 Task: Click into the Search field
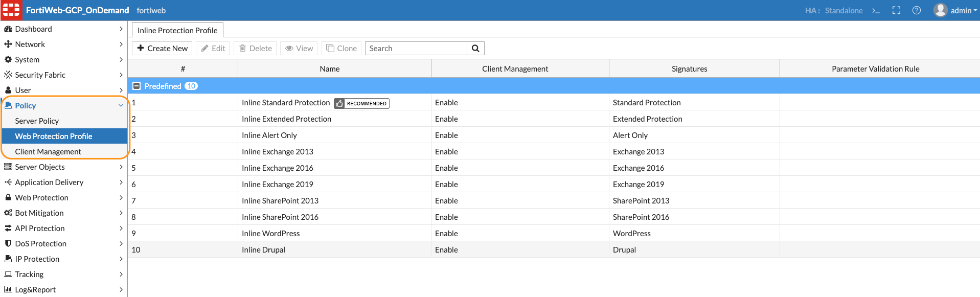pos(416,49)
